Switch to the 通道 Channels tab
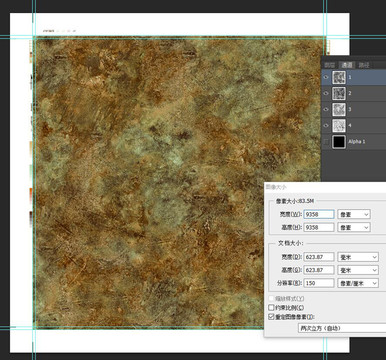The width and height of the screenshot is (386, 360). (347, 65)
